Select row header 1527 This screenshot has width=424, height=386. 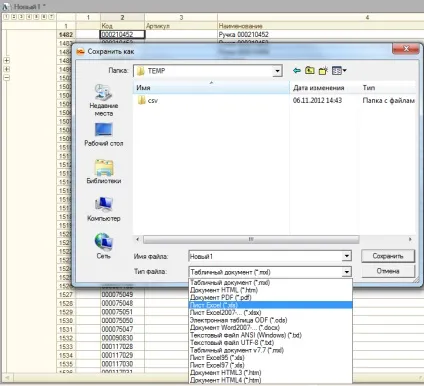66,295
